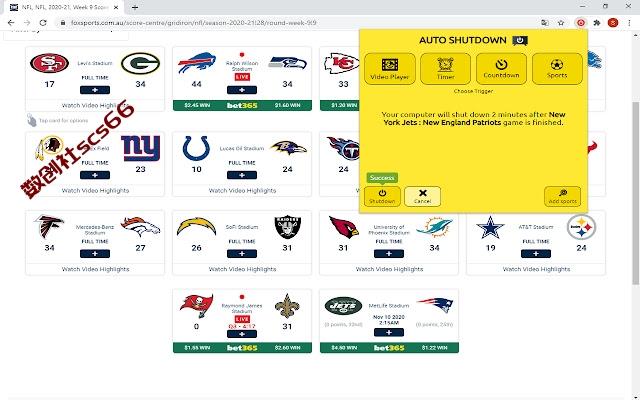Viewport: 640px width, 400px height.
Task: Expand the Bills vs Seahawks match card
Action: pos(242,90)
